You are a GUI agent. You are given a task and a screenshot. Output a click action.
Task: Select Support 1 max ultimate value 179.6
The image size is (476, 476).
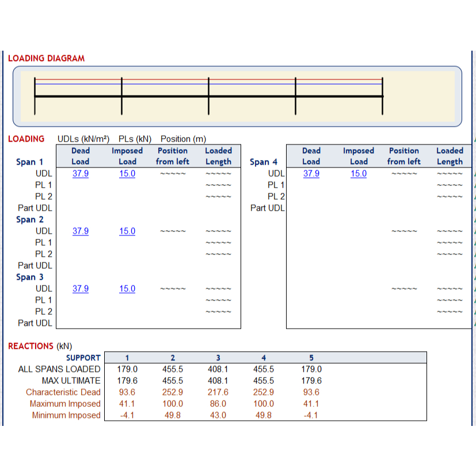click(127, 380)
